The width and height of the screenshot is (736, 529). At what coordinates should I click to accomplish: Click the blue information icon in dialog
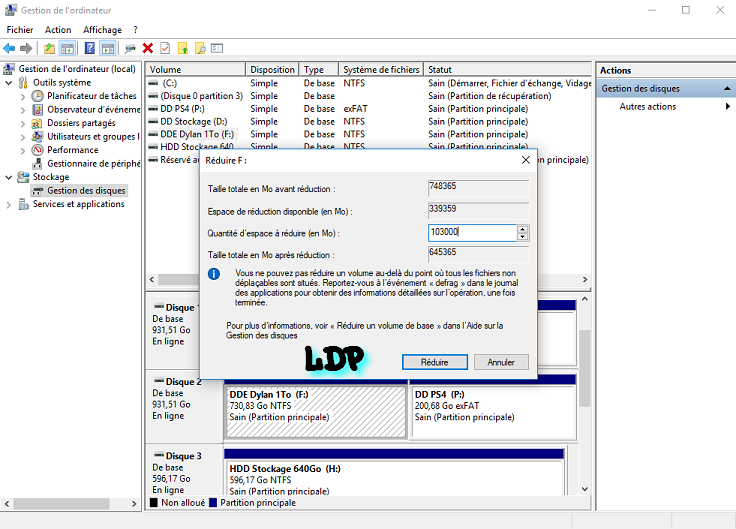[214, 274]
